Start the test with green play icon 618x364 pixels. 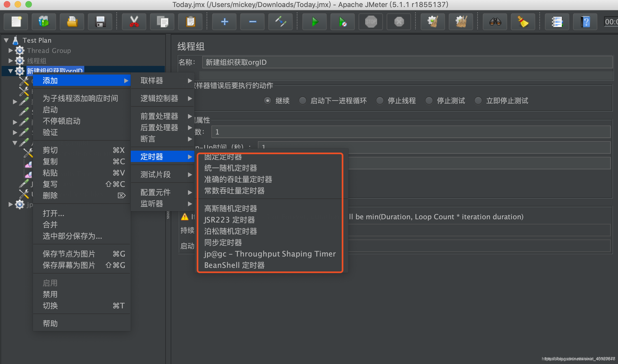(315, 22)
